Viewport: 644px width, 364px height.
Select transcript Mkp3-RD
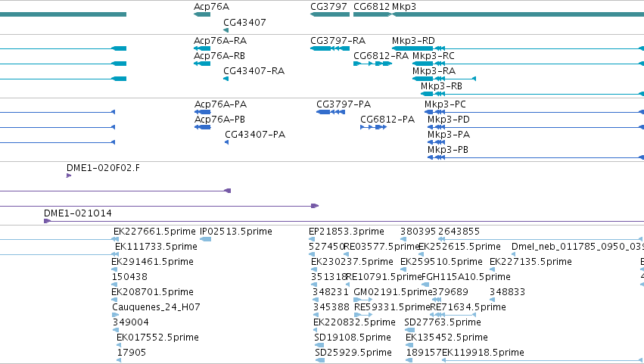pyautogui.click(x=413, y=41)
